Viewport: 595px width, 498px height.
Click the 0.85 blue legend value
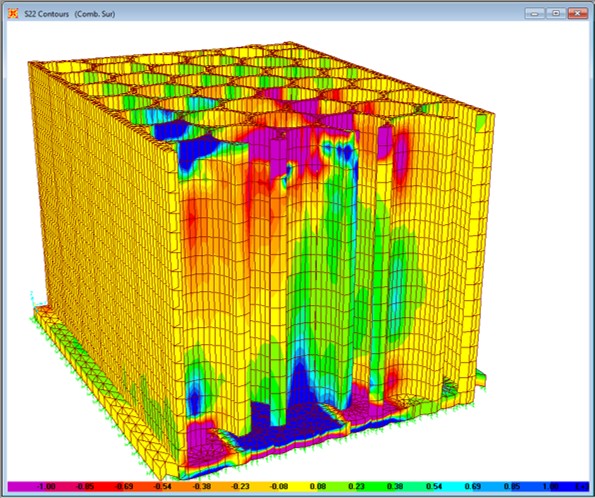[x=512, y=486]
